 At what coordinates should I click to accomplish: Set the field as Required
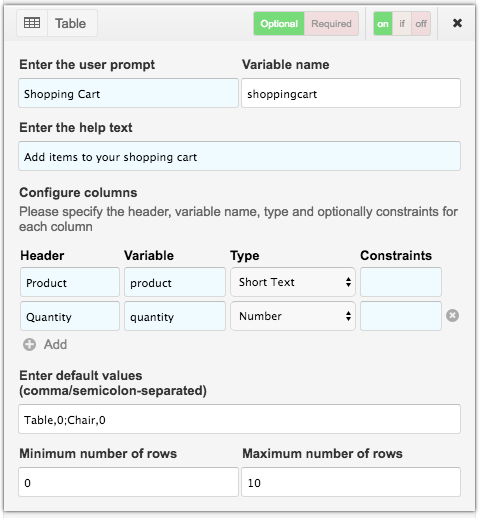[x=331, y=24]
